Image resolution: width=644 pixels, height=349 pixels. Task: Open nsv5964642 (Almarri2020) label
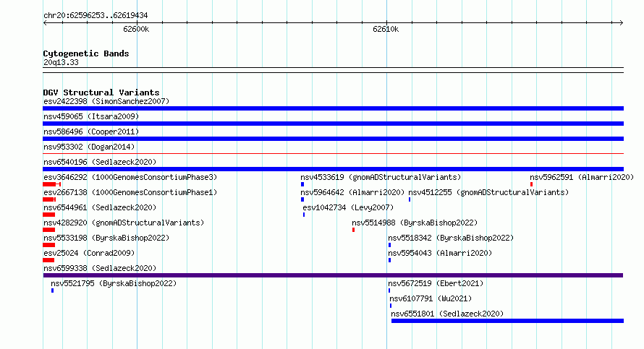pos(352,192)
